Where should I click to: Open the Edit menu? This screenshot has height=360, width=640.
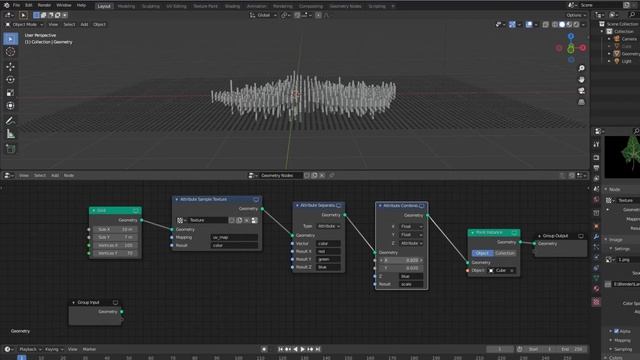(x=29, y=5)
